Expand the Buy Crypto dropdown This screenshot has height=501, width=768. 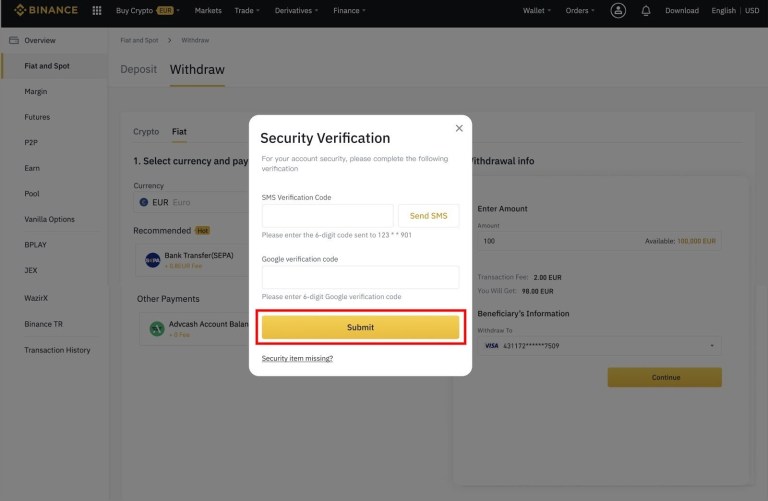click(x=147, y=10)
